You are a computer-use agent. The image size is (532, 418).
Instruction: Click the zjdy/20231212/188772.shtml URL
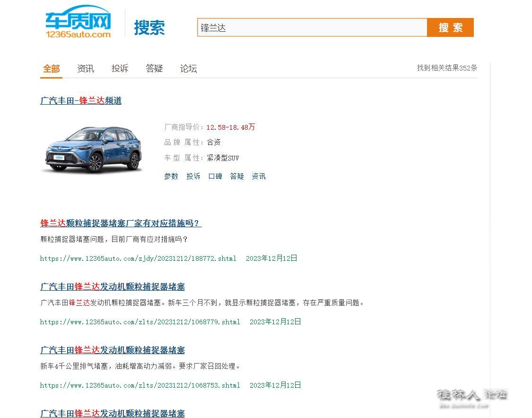(x=138, y=258)
